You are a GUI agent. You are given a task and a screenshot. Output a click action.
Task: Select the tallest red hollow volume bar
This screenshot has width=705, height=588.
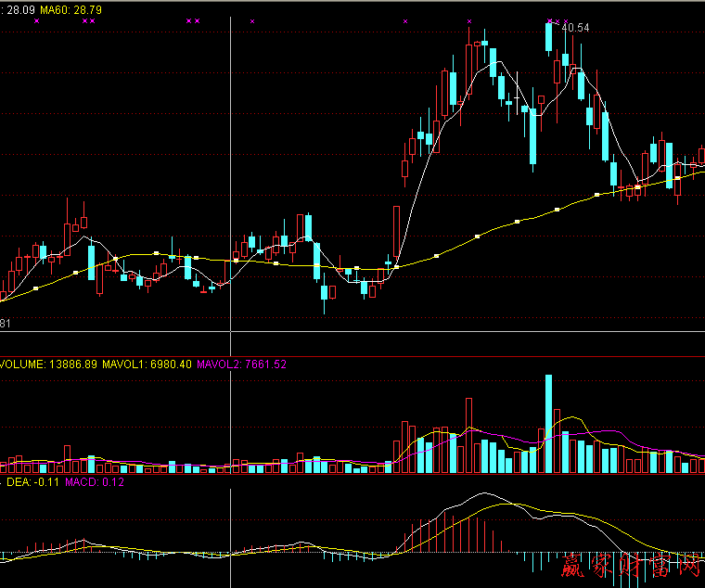point(469,435)
